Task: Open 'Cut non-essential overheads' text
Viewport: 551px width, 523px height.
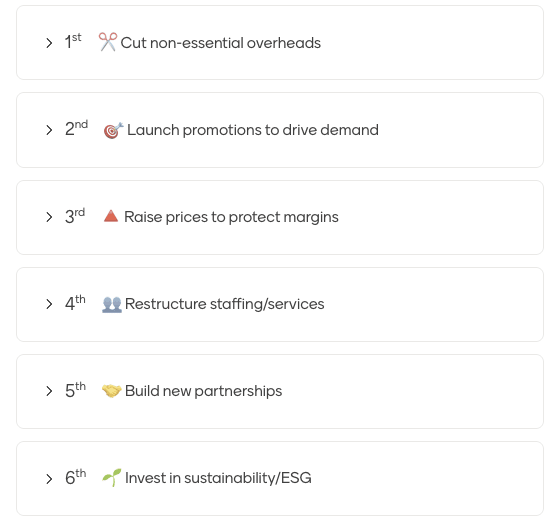Action: 221,43
